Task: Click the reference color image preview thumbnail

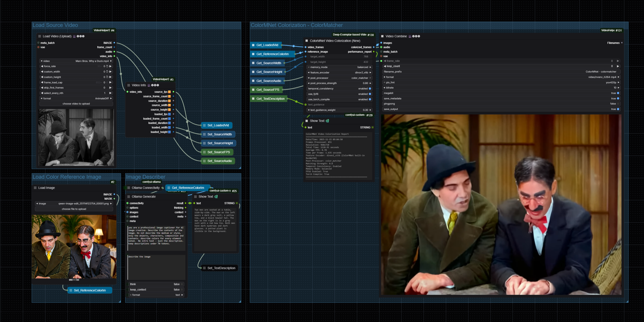Action: point(74,246)
